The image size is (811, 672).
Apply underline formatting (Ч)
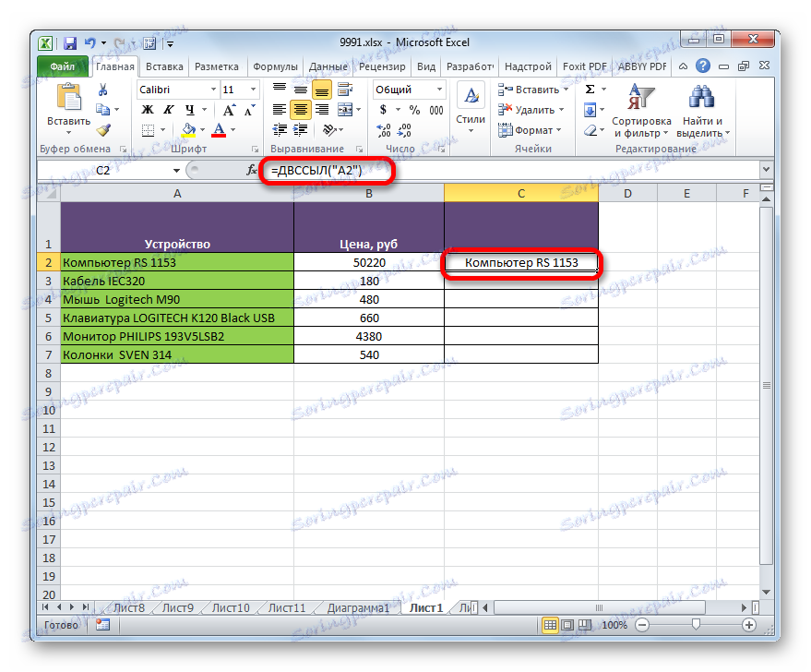coord(190,110)
